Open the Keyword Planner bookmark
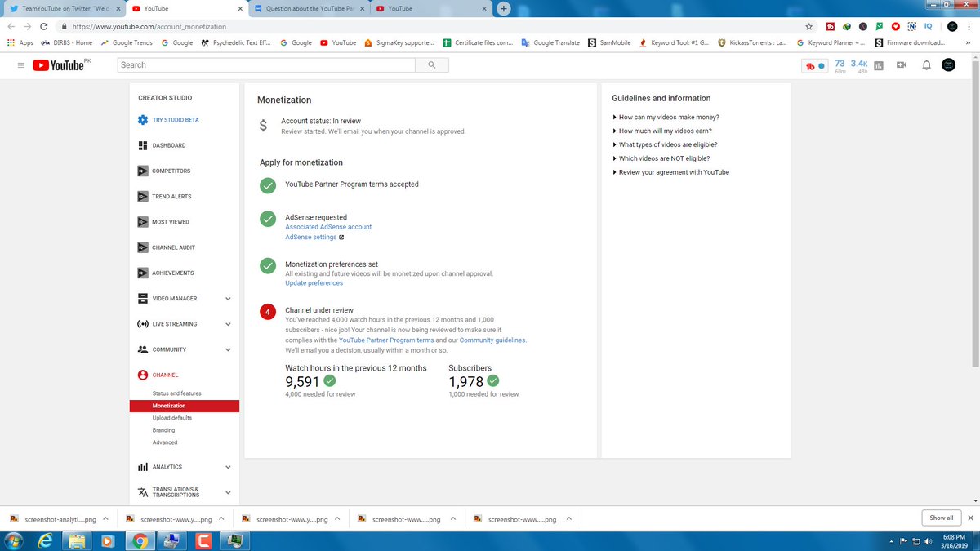Image resolution: width=980 pixels, height=551 pixels. [831, 42]
